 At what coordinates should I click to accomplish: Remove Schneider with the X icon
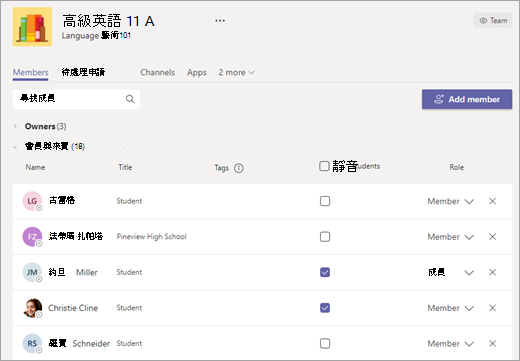pos(492,343)
